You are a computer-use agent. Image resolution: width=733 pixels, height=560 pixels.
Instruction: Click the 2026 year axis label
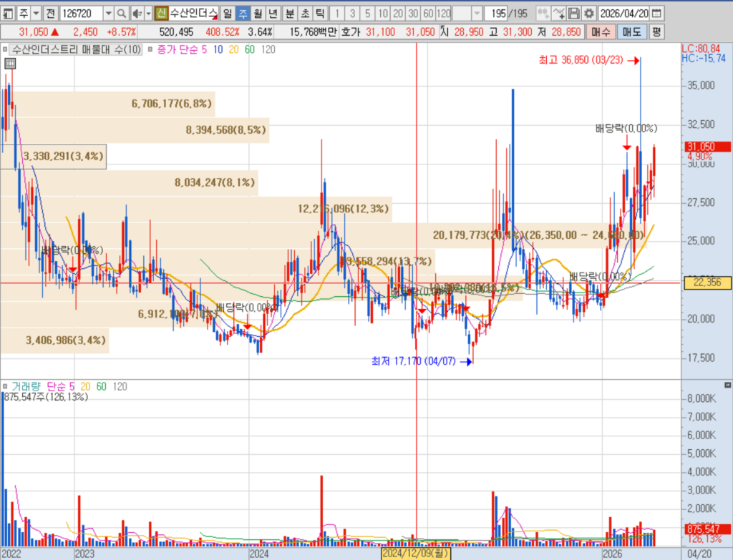(x=612, y=554)
